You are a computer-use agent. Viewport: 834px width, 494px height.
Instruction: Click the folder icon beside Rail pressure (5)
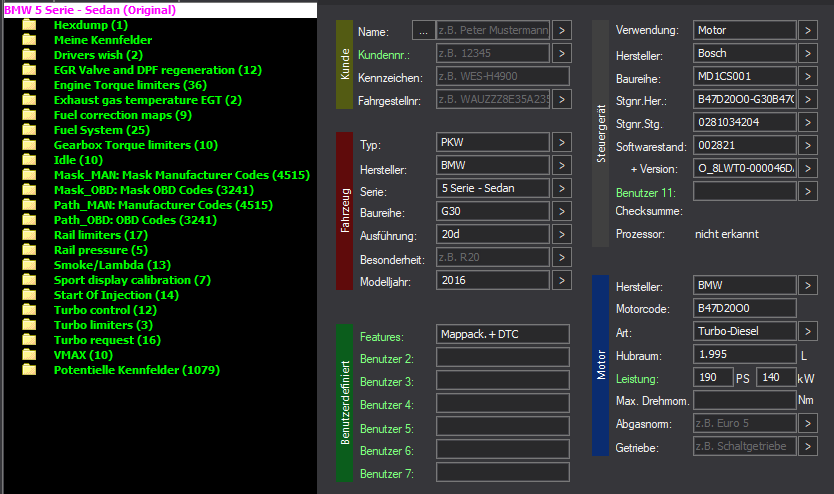(29, 250)
